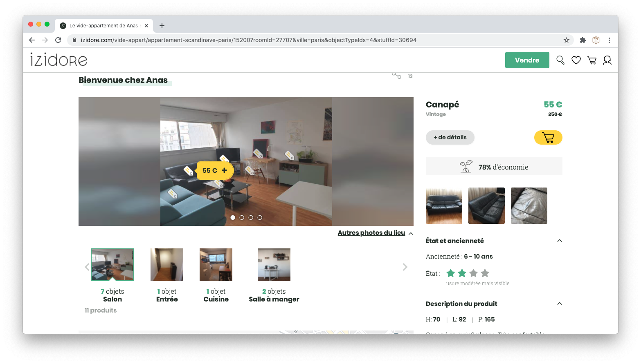This screenshot has width=641, height=364.
Task: Open the browser extensions puzzle icon
Action: [583, 40]
